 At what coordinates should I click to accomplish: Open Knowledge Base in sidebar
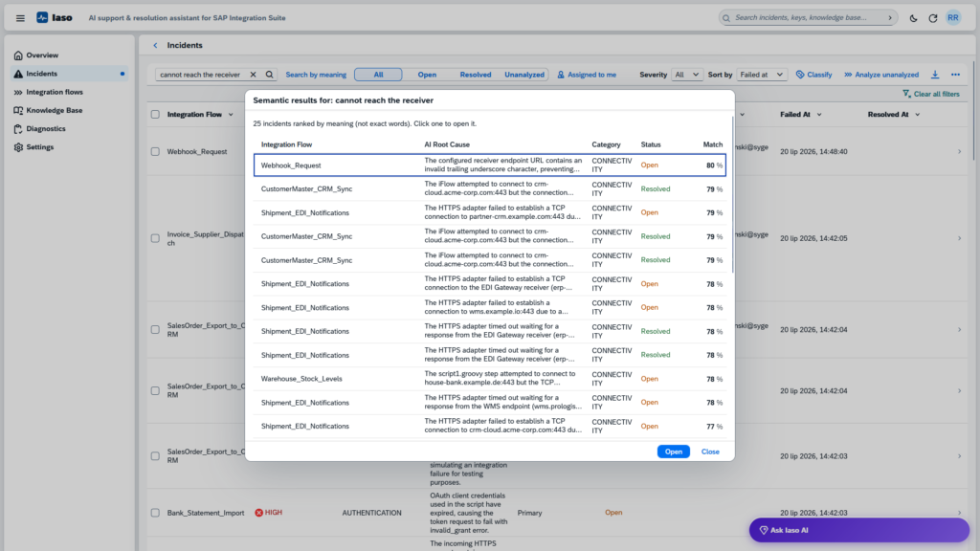55,111
